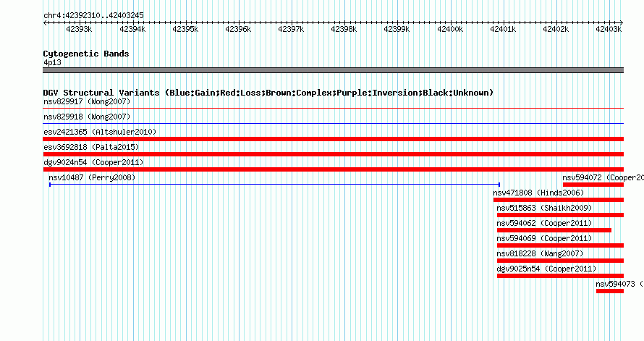Click the 42403k ruler tick label
The width and height of the screenshot is (644, 341).
point(609,30)
